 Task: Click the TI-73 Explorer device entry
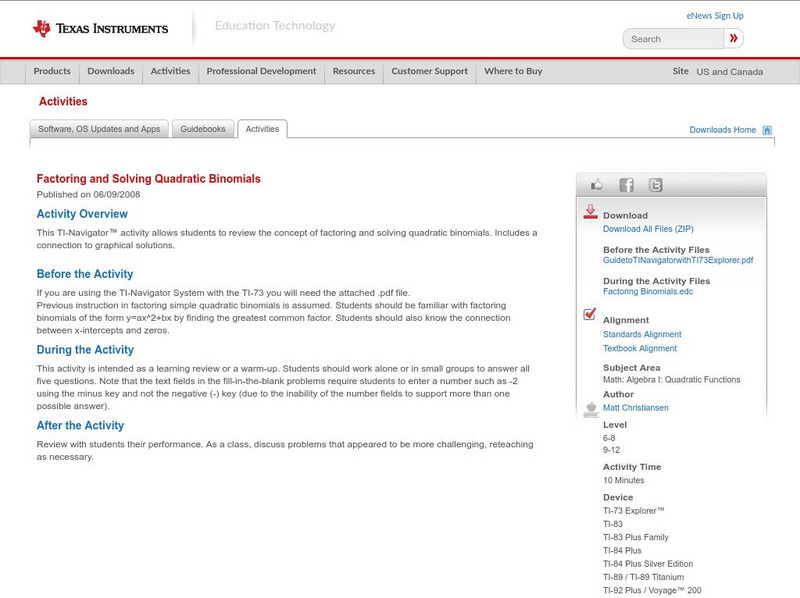point(634,511)
